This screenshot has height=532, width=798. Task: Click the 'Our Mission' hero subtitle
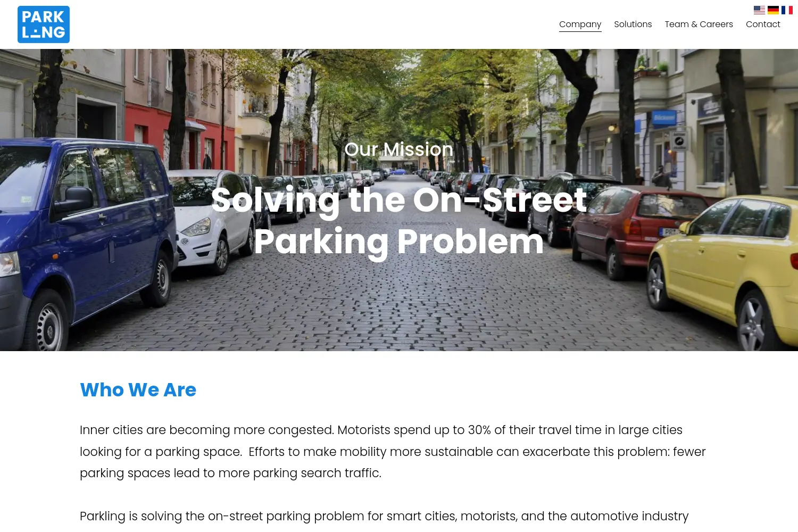coord(399,149)
